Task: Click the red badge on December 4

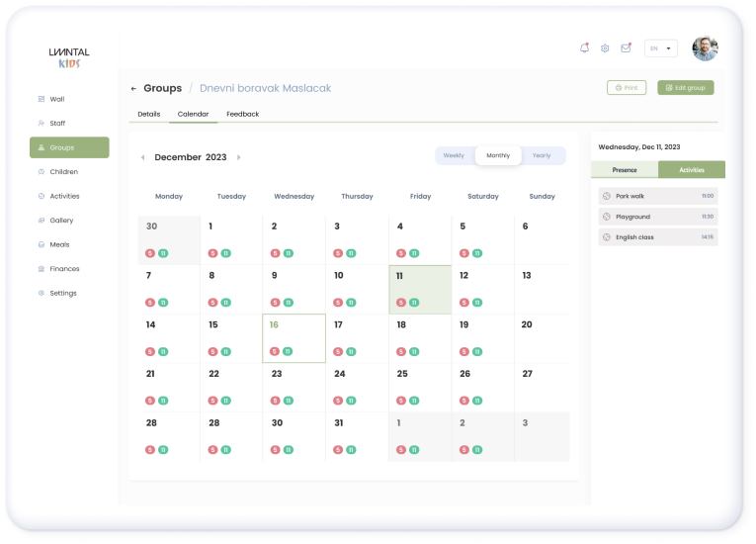Action: coord(401,253)
